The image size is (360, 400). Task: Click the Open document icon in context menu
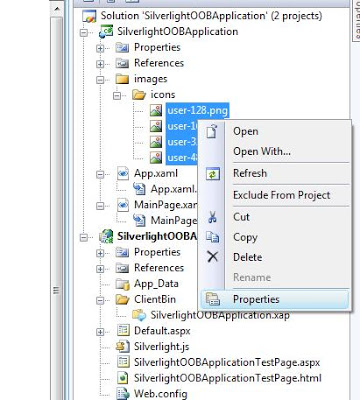pos(212,131)
